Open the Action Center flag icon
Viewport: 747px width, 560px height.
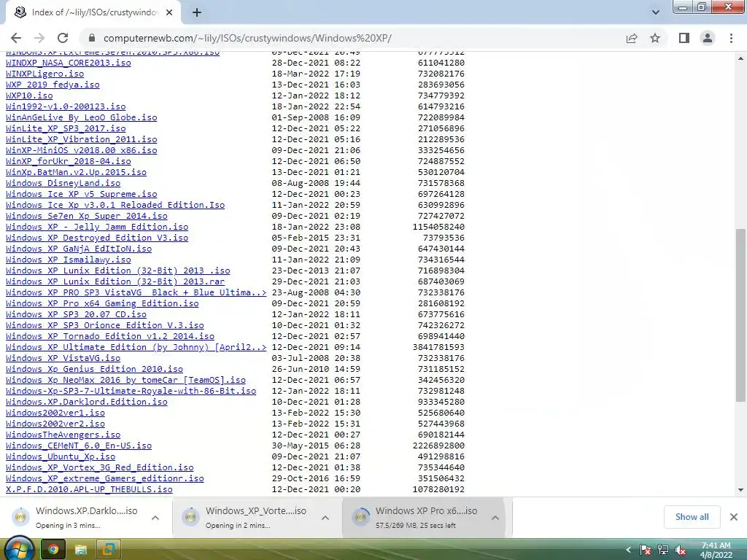[x=645, y=550]
